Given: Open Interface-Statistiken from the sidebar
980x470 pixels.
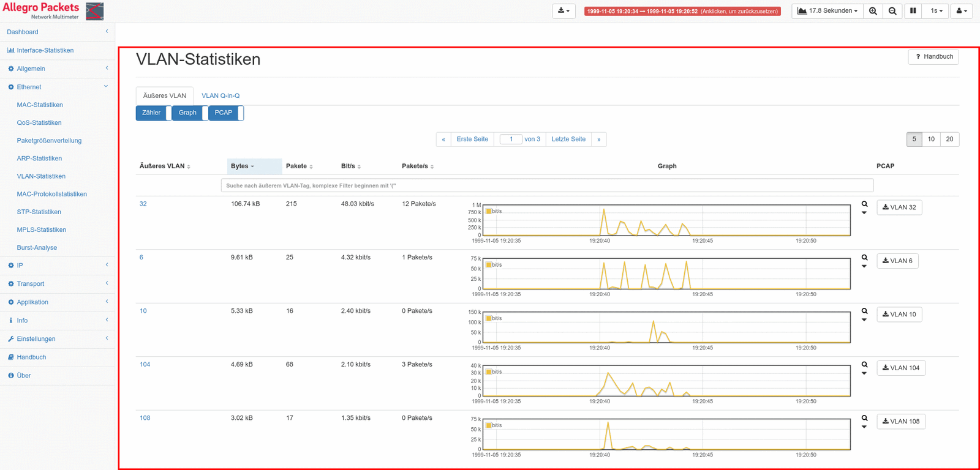Looking at the screenshot, I should (45, 50).
